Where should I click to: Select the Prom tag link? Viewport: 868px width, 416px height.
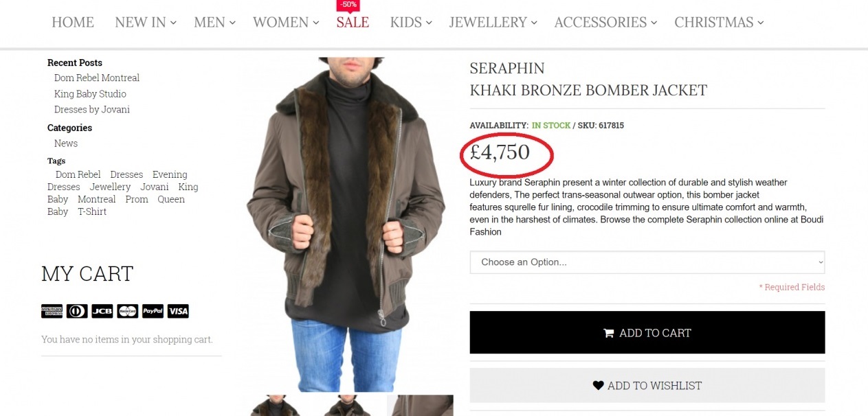point(137,199)
